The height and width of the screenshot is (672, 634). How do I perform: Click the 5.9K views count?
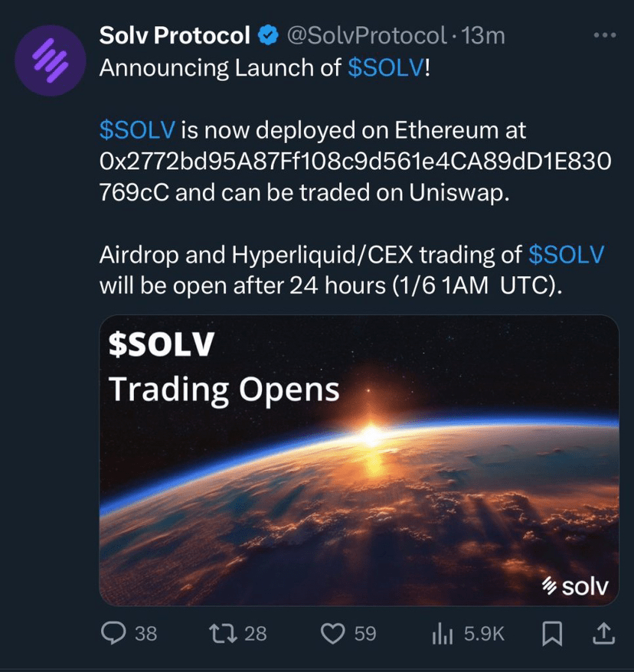pos(485,634)
